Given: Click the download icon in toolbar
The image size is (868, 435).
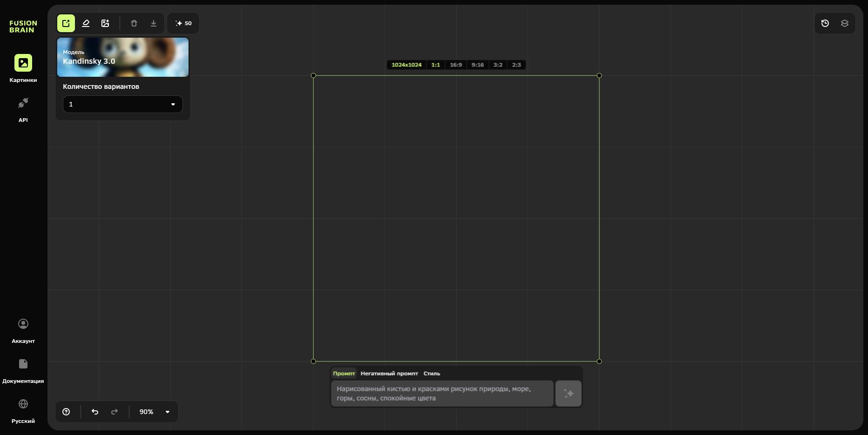Looking at the screenshot, I should tap(154, 23).
